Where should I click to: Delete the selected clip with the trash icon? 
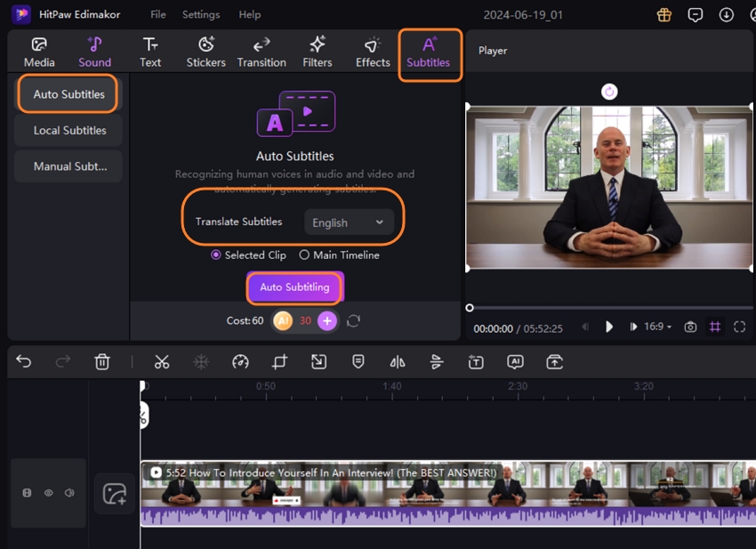pos(102,361)
